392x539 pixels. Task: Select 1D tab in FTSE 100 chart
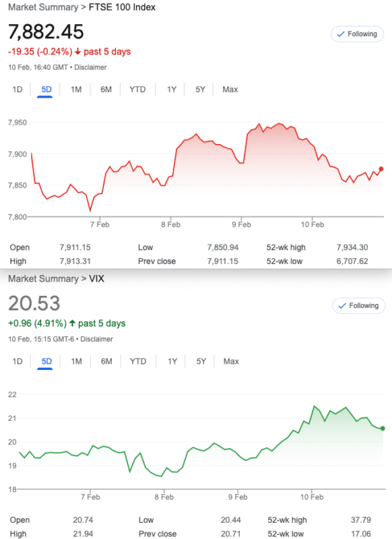click(x=18, y=90)
